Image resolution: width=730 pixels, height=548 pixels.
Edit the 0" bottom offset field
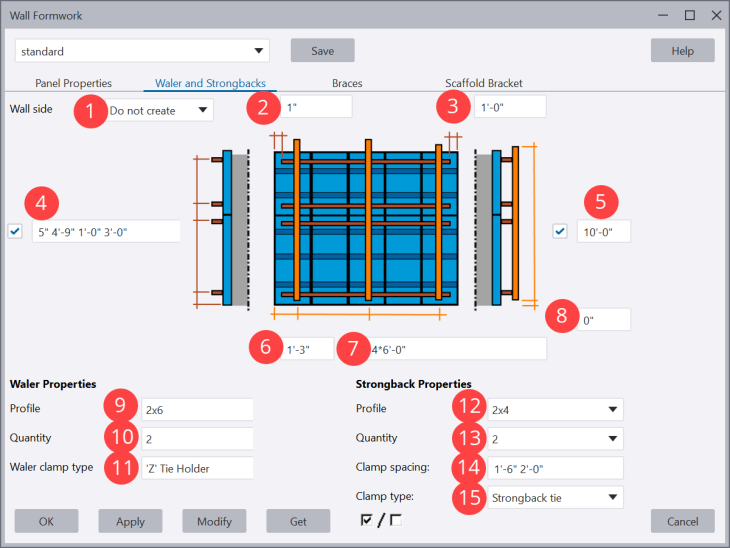(x=604, y=320)
